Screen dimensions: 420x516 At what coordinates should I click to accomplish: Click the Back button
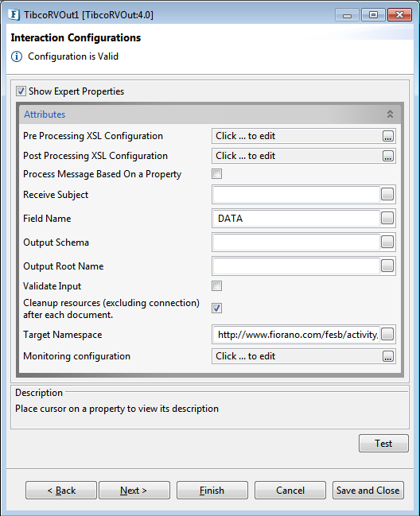tap(61, 491)
